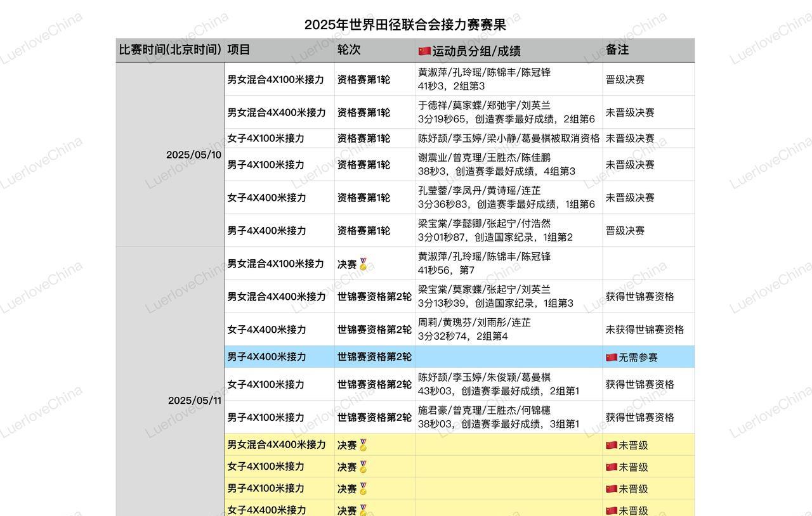This screenshot has height=516, width=812.
Task: Click the roster 孔莹蓥/李凤丹/黄诗瑶/连芷
Action: (x=479, y=190)
